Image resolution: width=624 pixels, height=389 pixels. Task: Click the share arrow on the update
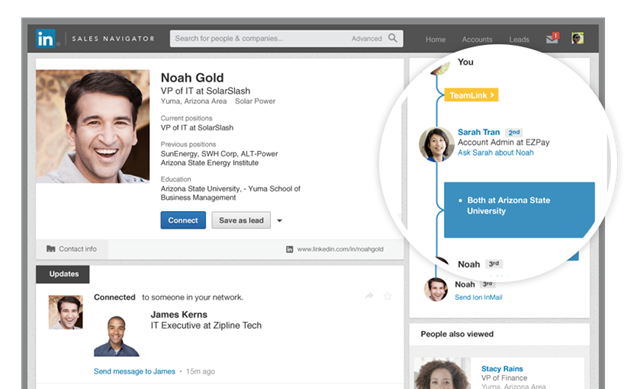click(x=369, y=295)
